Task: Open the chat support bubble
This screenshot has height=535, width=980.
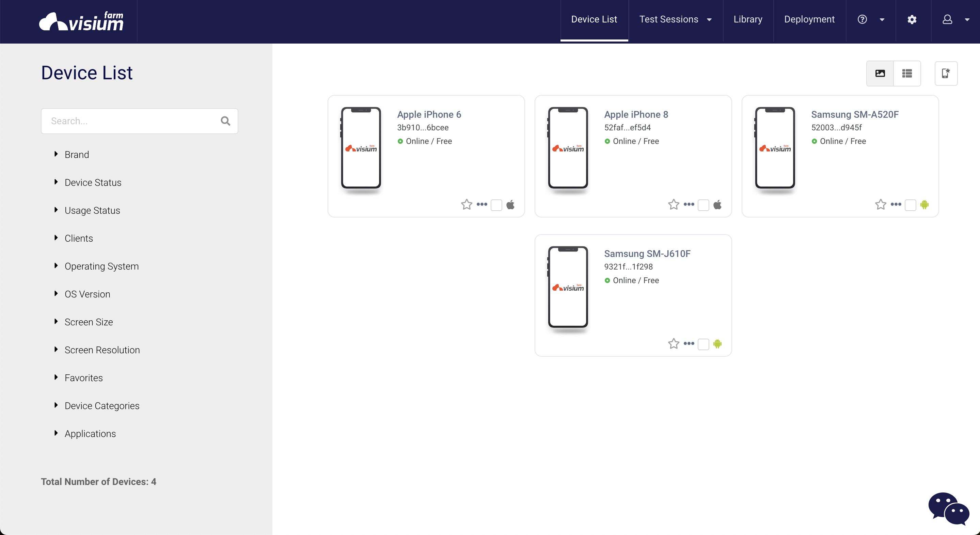Action: (948, 508)
